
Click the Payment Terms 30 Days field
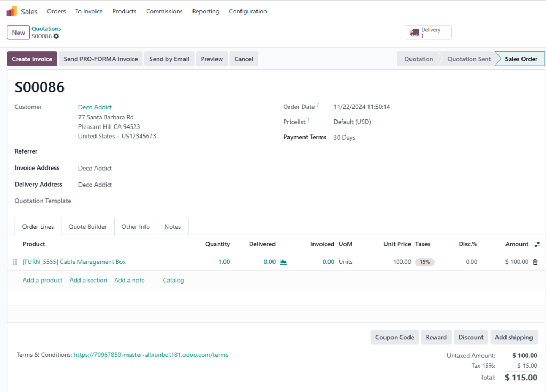344,138
